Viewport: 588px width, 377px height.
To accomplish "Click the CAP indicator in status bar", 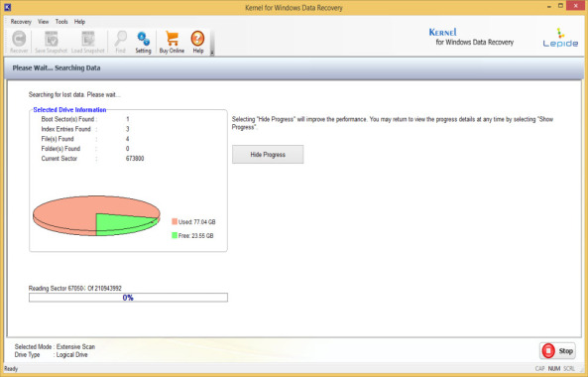I will pos(540,369).
